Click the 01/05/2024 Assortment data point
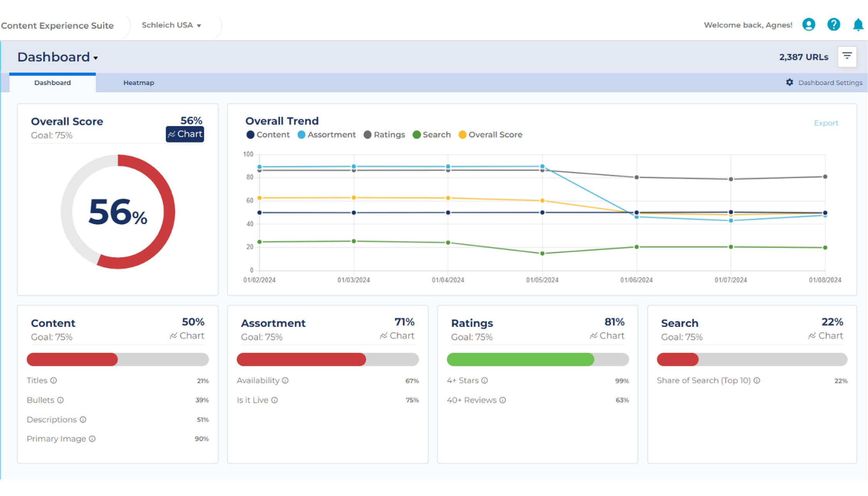 click(542, 166)
